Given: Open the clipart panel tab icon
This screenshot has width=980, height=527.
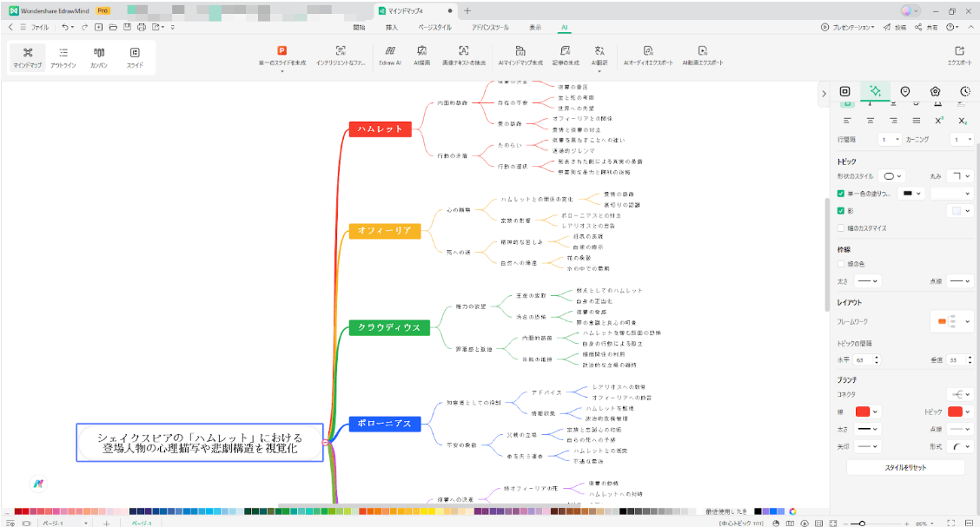Looking at the screenshot, I should point(935,91).
